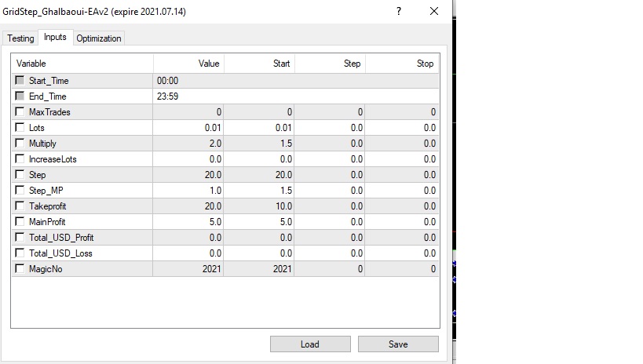
Task: Toggle the Step_MP checkbox
Action: point(20,191)
